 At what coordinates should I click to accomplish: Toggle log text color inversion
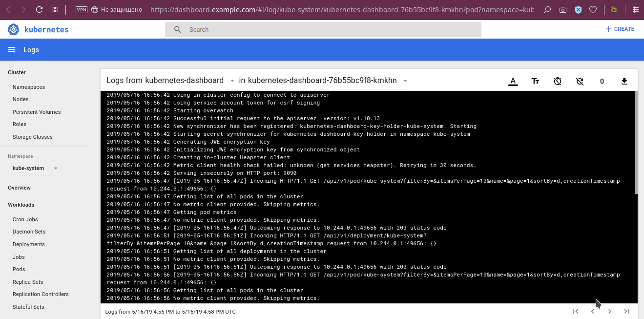(513, 81)
